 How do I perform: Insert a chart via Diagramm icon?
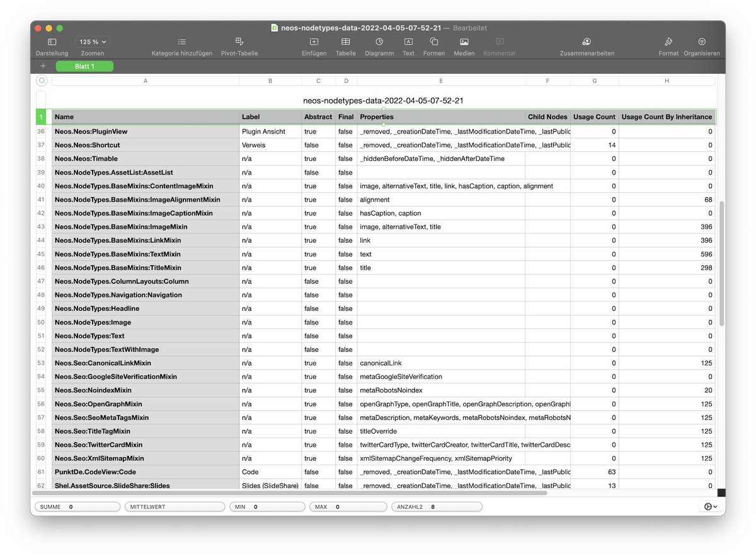coord(379,42)
